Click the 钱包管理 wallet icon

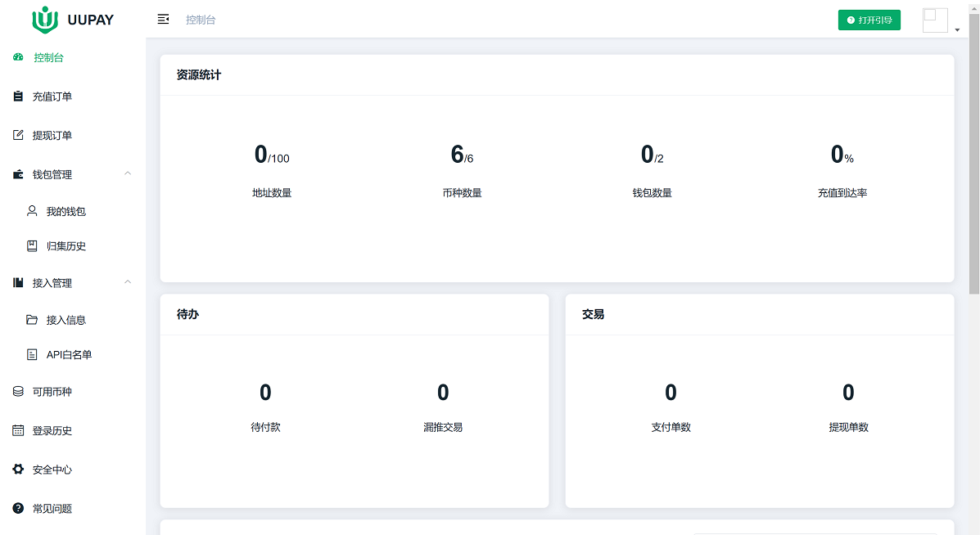tap(18, 174)
